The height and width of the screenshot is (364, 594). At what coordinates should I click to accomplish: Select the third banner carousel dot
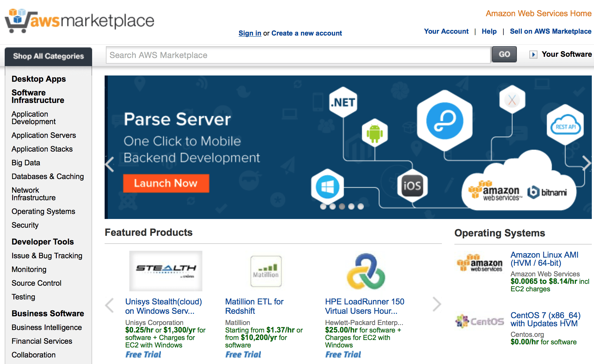342,206
